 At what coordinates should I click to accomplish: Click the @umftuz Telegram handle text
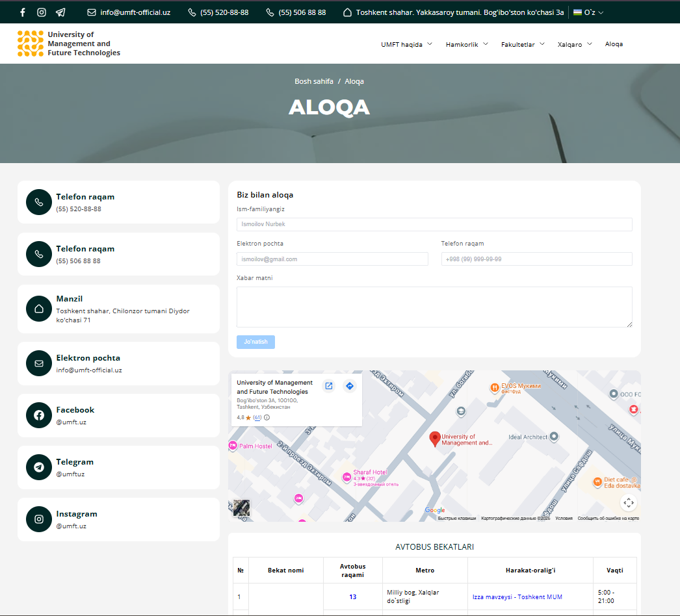(70, 474)
